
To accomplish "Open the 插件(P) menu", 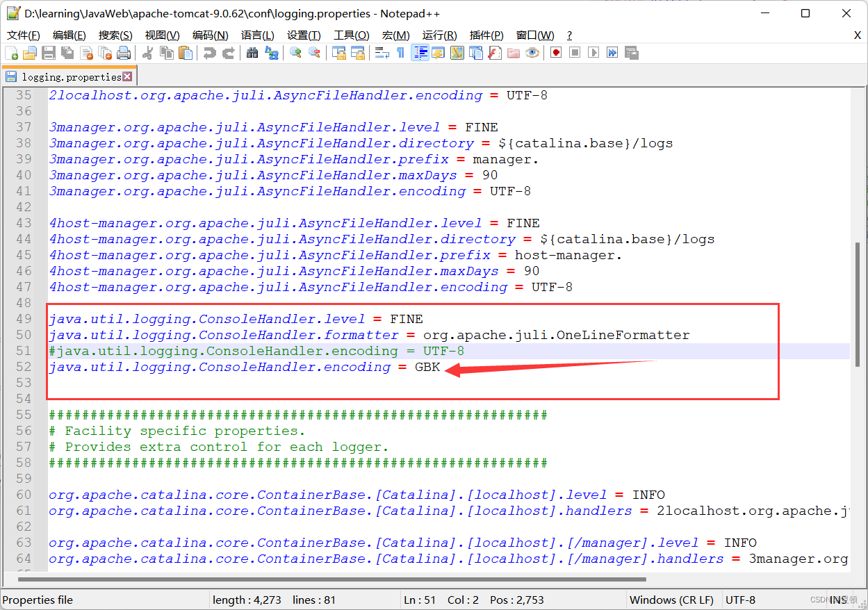I will (x=486, y=35).
